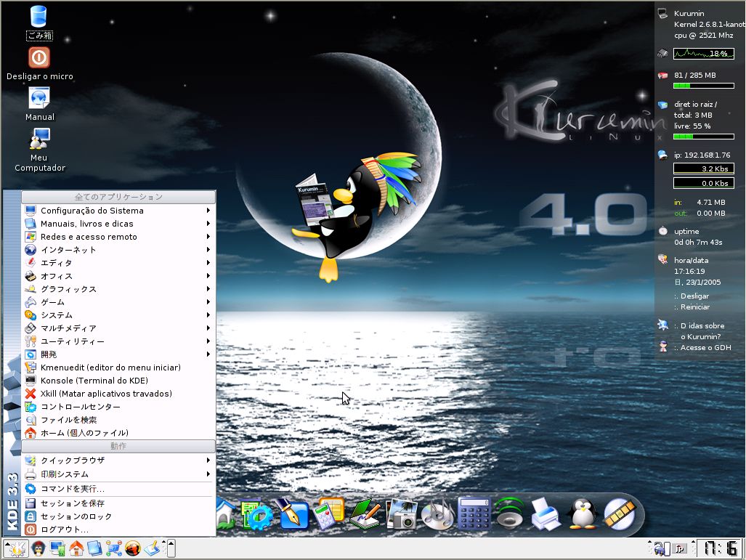
Task: Expand the オフィス submenu
Action: coord(118,276)
